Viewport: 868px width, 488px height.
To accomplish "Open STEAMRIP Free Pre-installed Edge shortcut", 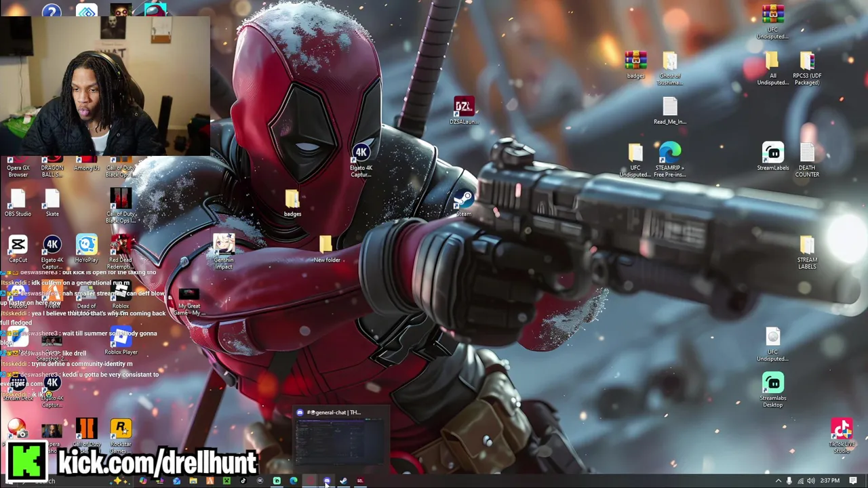I will 670,160.
